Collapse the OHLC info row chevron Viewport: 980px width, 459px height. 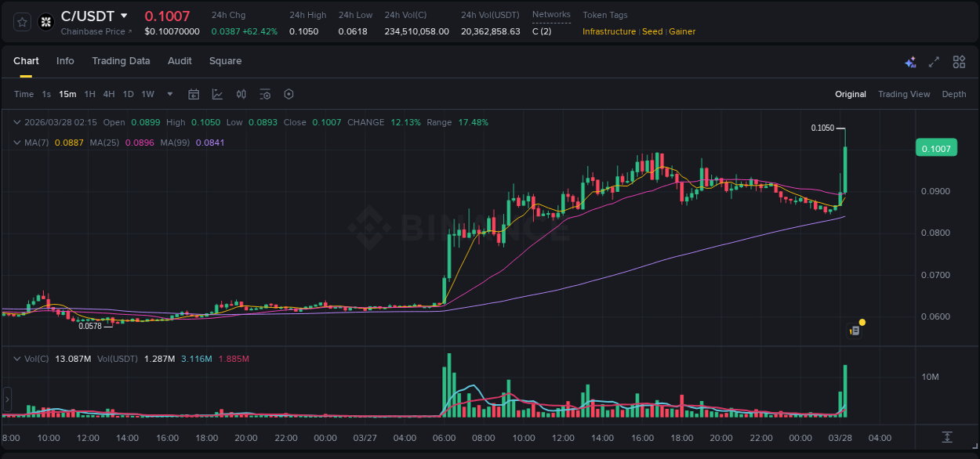pyautogui.click(x=16, y=122)
